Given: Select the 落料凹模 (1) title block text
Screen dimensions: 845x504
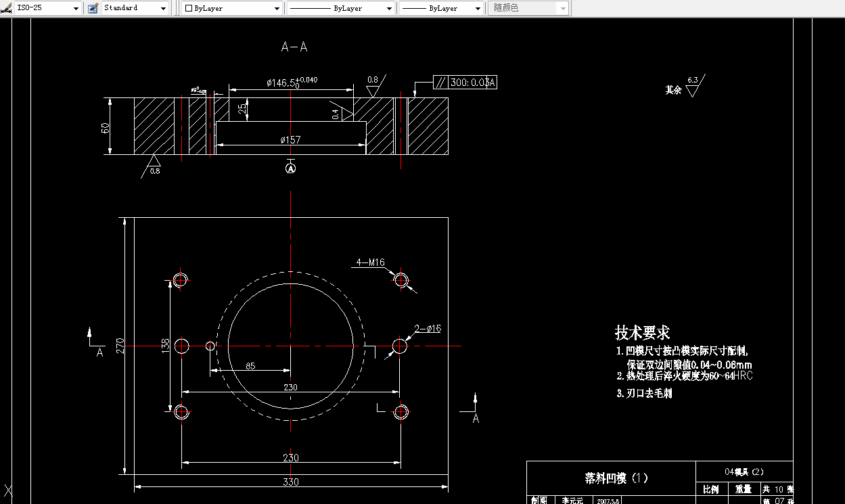Looking at the screenshot, I should coord(616,478).
